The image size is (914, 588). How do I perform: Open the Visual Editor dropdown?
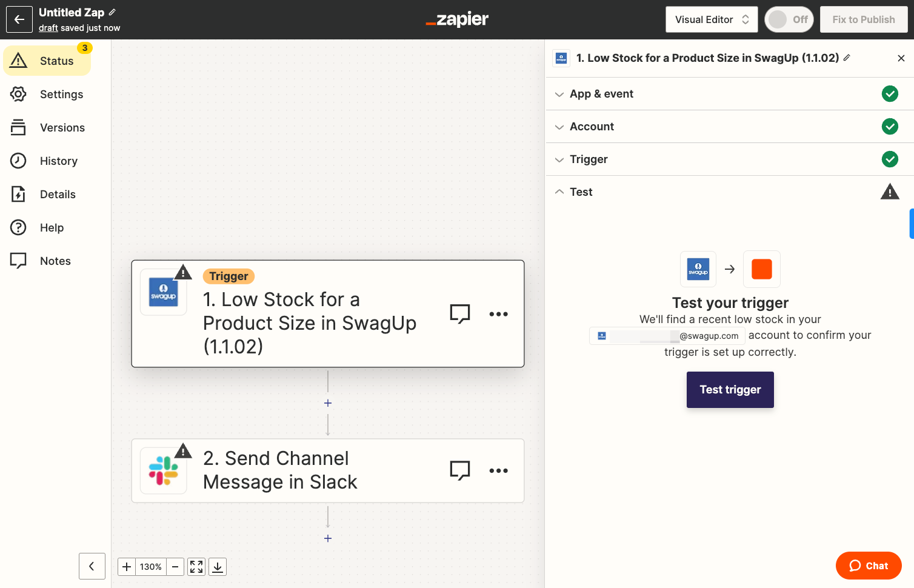coord(712,19)
